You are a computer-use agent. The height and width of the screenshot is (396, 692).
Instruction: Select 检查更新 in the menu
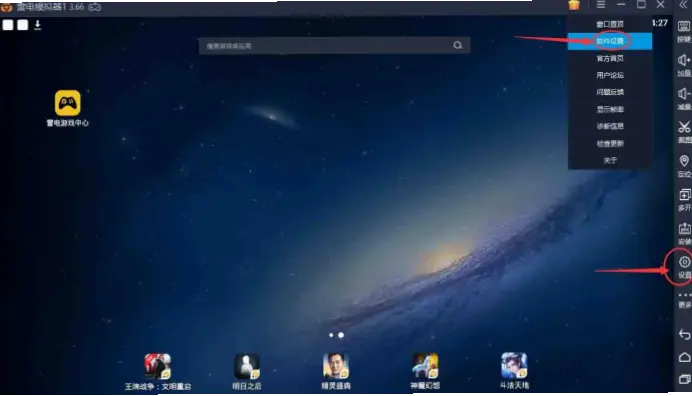(x=610, y=143)
